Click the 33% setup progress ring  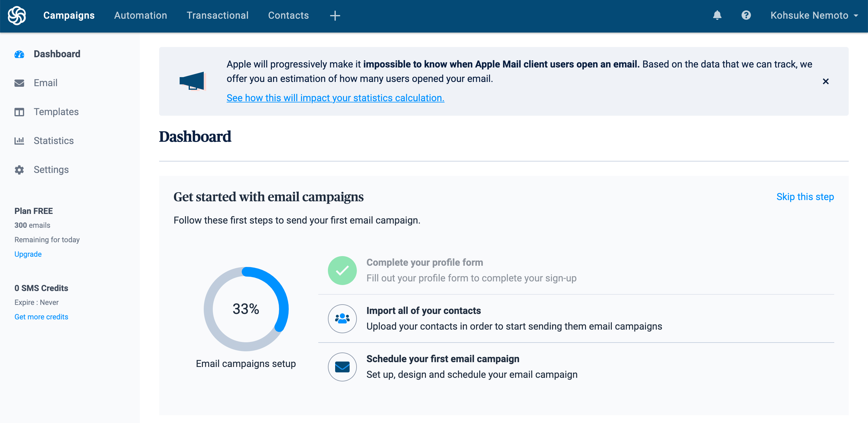pos(246,309)
